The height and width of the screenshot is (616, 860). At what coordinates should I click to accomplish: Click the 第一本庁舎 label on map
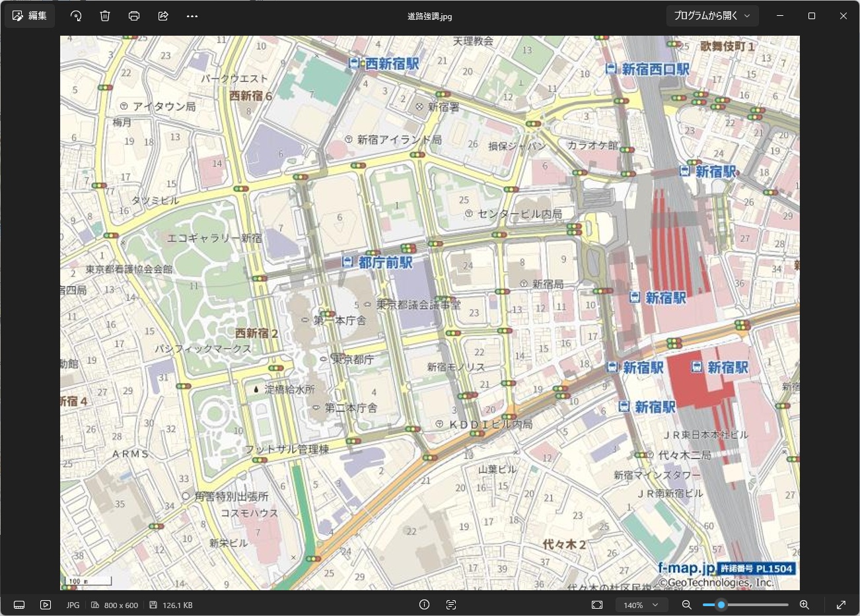(x=340, y=320)
